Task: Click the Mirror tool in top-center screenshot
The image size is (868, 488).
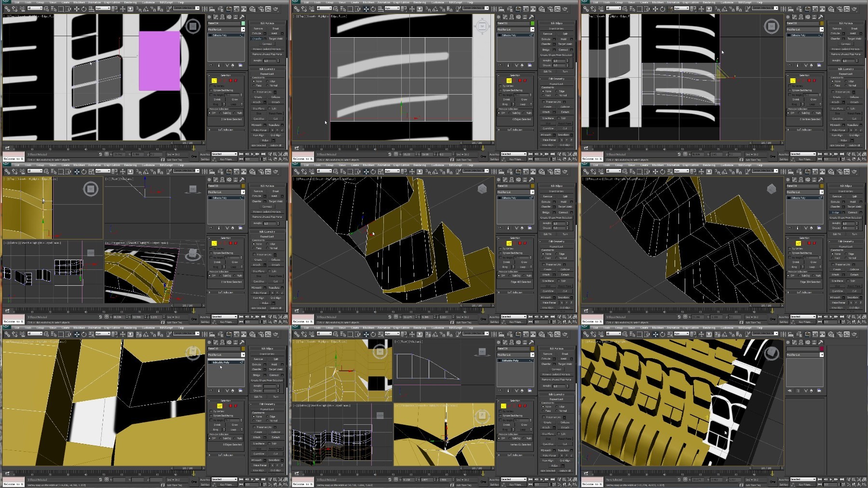Action: [x=494, y=9]
